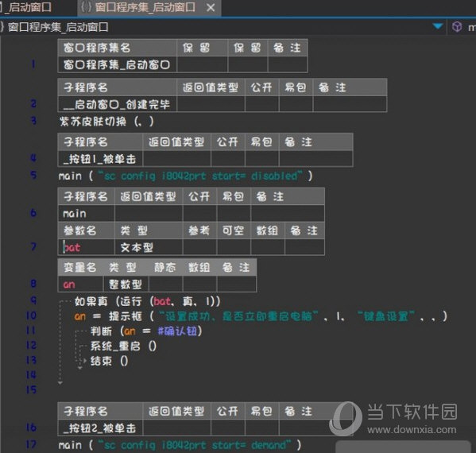Viewport: 476px width, 453px height.
Task: Click the an = 提示框 code line
Action: click(x=261, y=316)
